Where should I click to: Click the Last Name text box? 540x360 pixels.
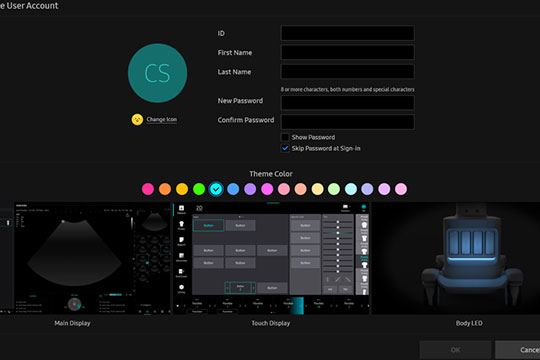(x=347, y=72)
